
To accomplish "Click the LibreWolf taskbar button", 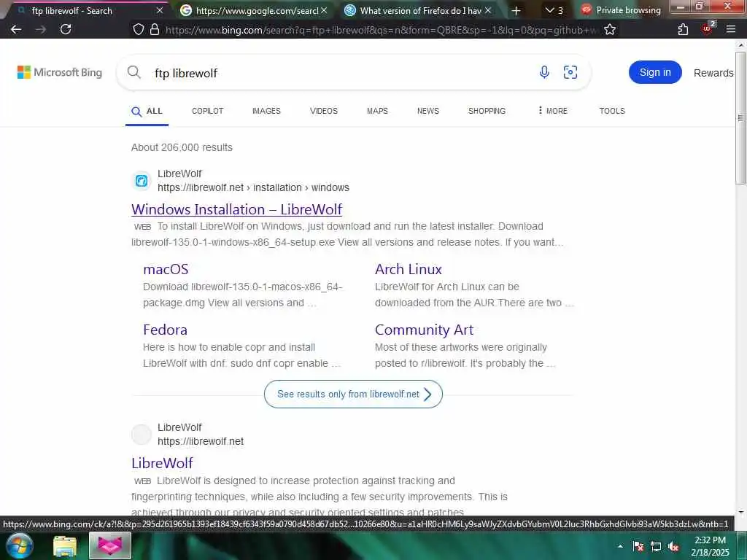I will coord(110,545).
